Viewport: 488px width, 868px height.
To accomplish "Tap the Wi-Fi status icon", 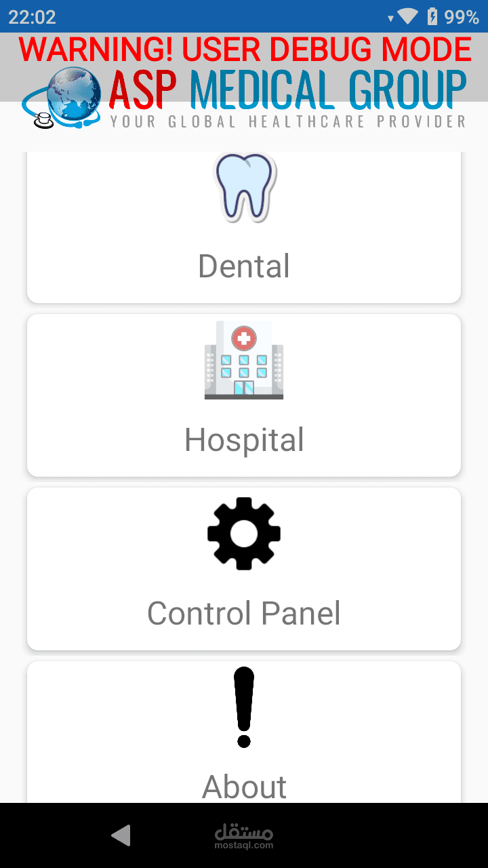I will (408, 16).
